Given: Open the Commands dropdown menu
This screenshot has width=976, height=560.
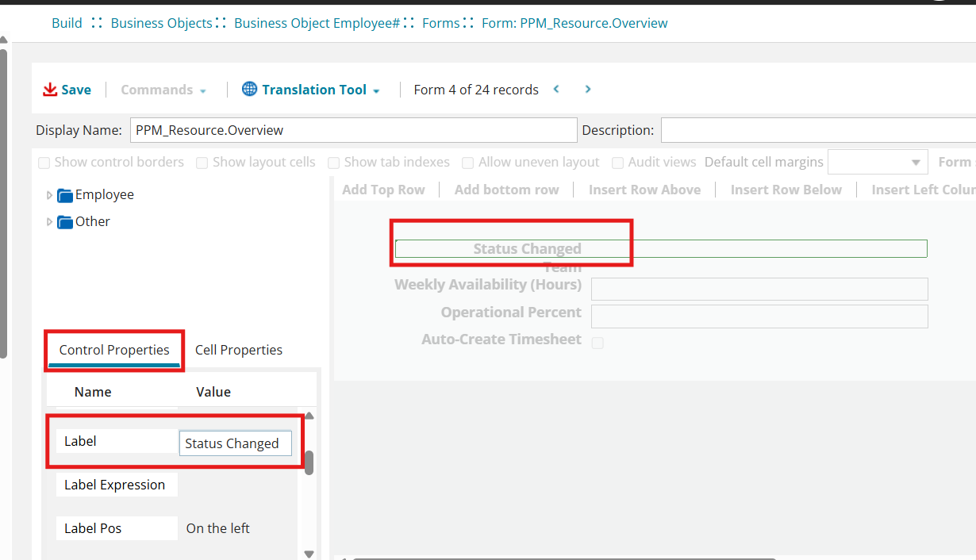Looking at the screenshot, I should [163, 90].
